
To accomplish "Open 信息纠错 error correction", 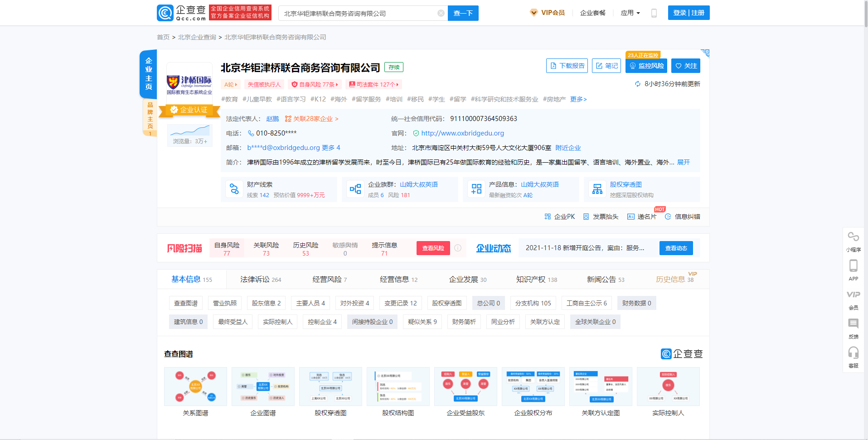I will click(x=683, y=217).
